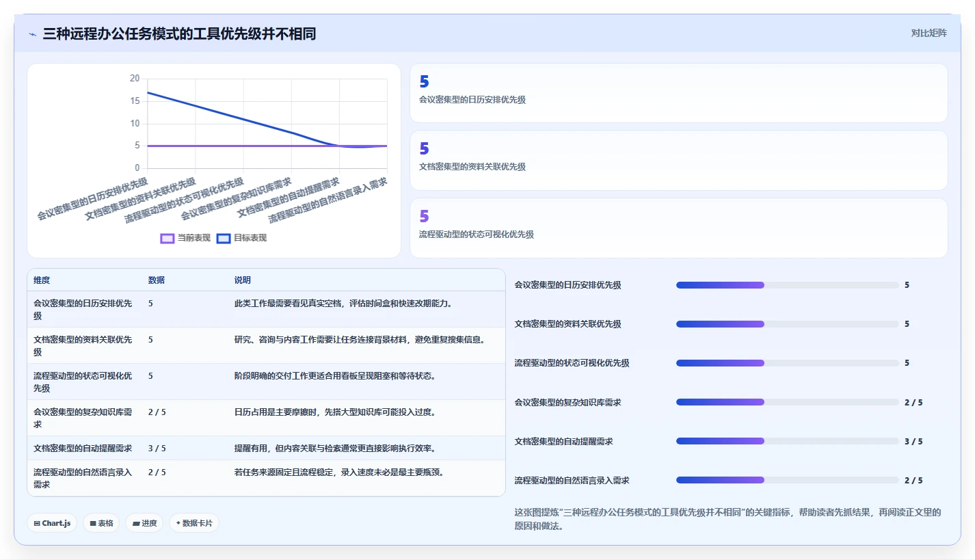Select the 表格 tag chip
The image size is (975, 560).
(x=101, y=523)
